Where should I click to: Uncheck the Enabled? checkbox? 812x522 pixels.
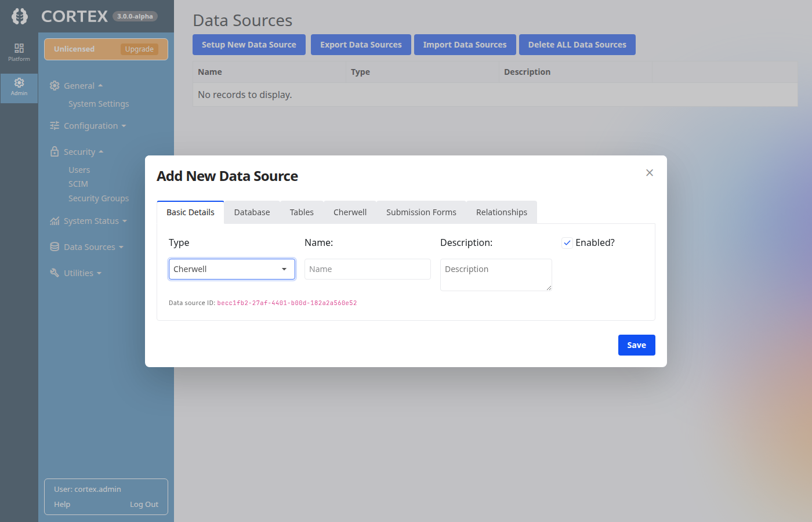click(x=567, y=242)
